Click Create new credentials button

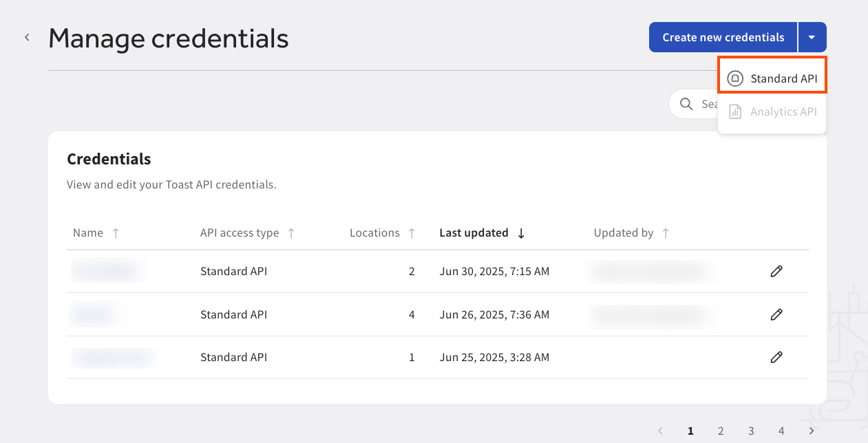[x=723, y=37]
